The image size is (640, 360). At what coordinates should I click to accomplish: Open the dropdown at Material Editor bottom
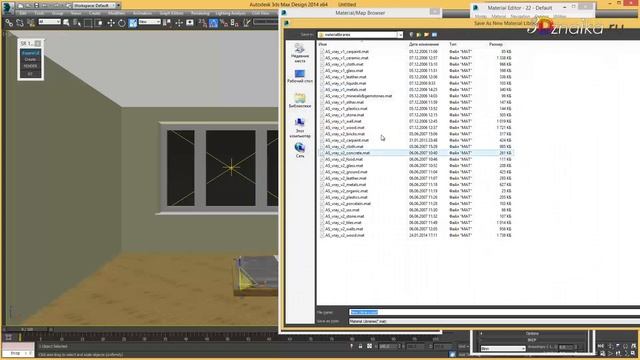[503, 349]
